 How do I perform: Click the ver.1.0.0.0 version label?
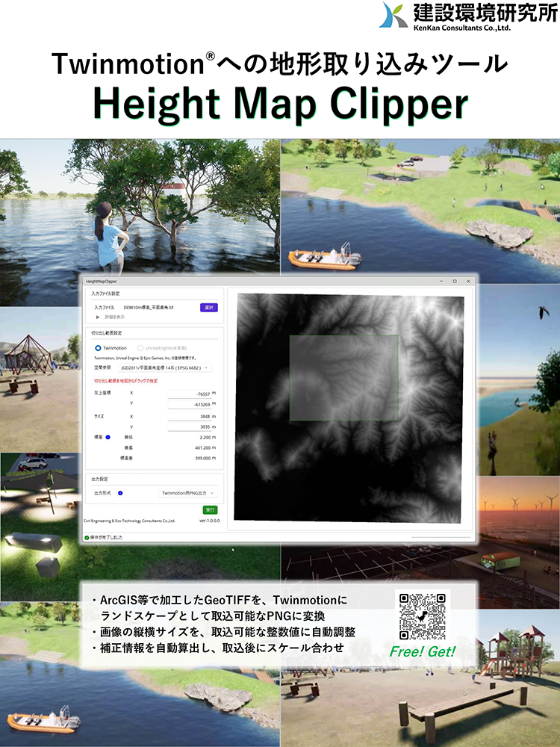210,521
